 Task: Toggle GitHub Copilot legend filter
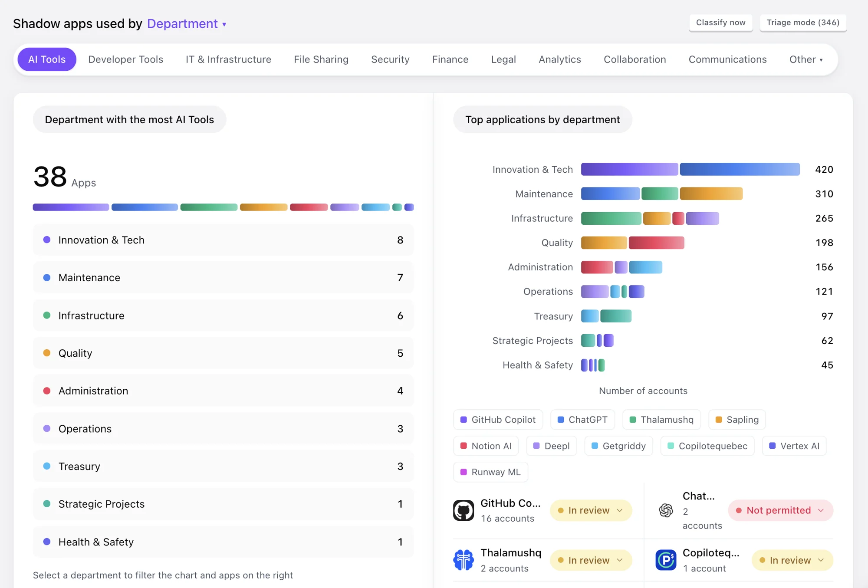[x=498, y=420]
